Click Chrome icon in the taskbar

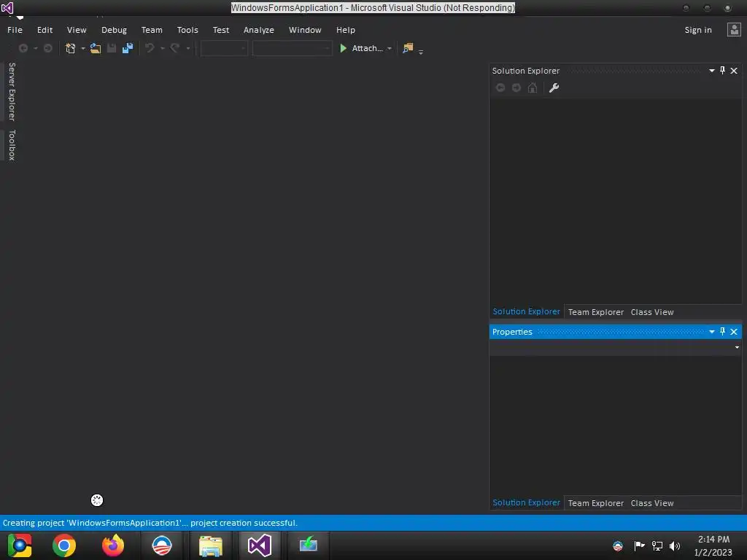pos(64,545)
